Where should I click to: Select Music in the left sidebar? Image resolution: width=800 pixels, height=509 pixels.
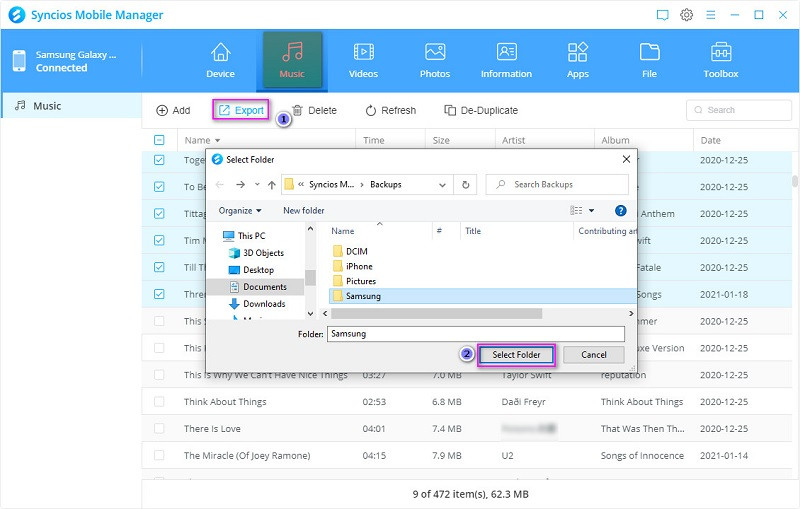point(71,106)
